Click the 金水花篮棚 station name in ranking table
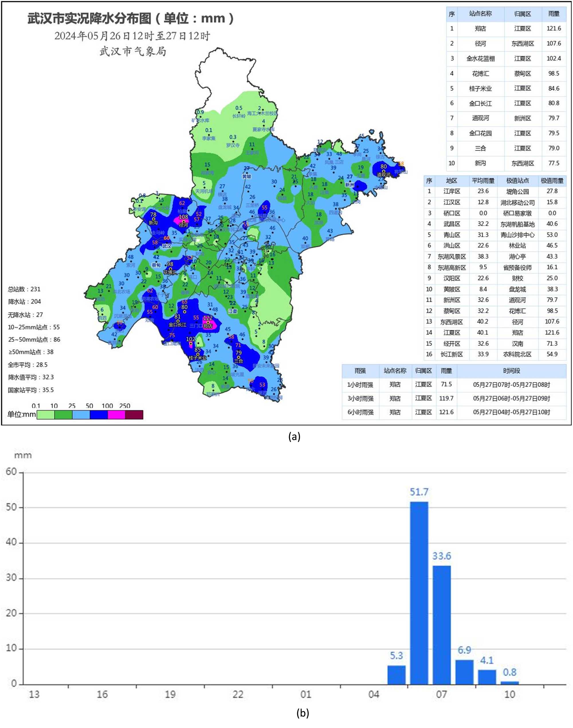 coord(480,59)
